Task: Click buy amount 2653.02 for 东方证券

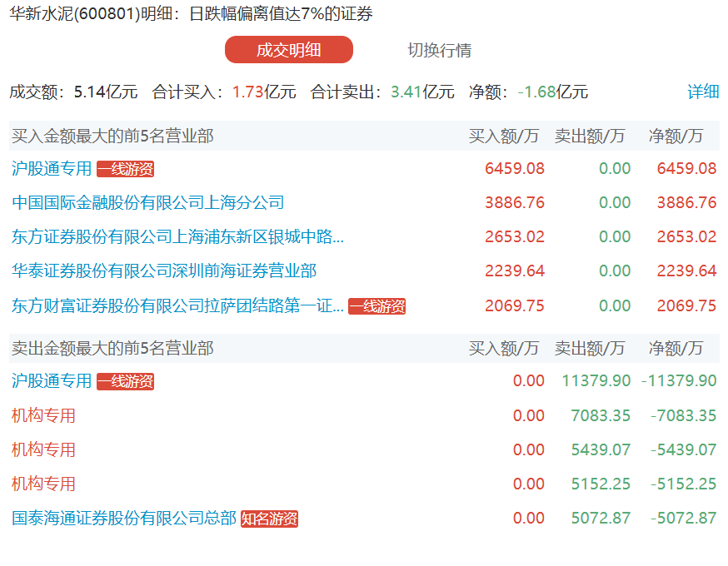Action: click(515, 237)
